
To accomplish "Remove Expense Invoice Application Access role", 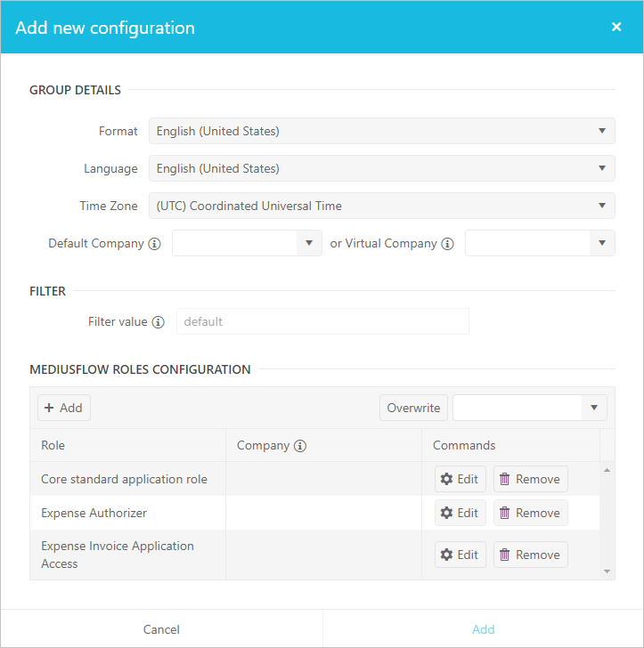I will click(x=530, y=555).
